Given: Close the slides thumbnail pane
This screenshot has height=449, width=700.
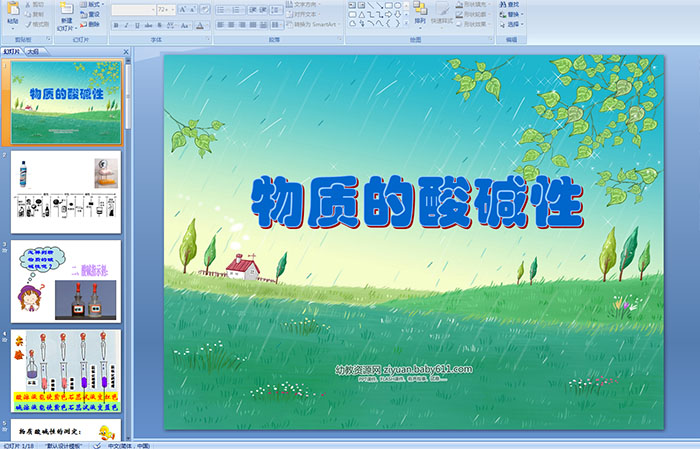Looking at the screenshot, I should click(x=126, y=52).
